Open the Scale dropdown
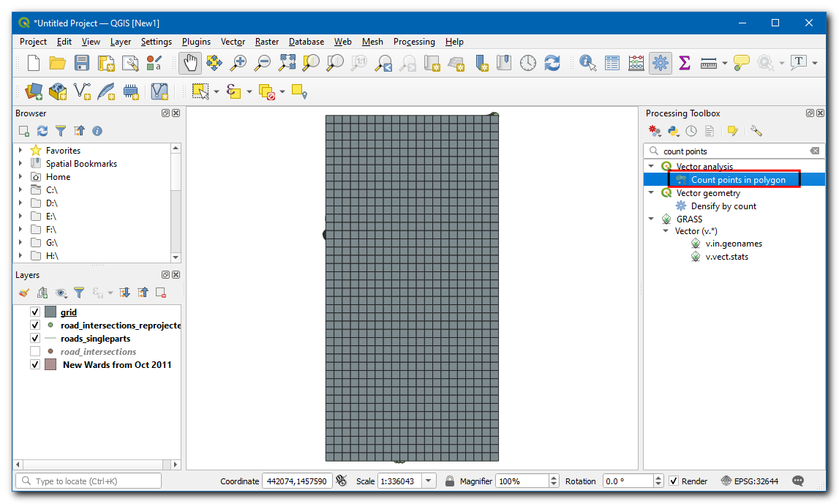Viewport: 839px width, 504px height. tap(429, 481)
